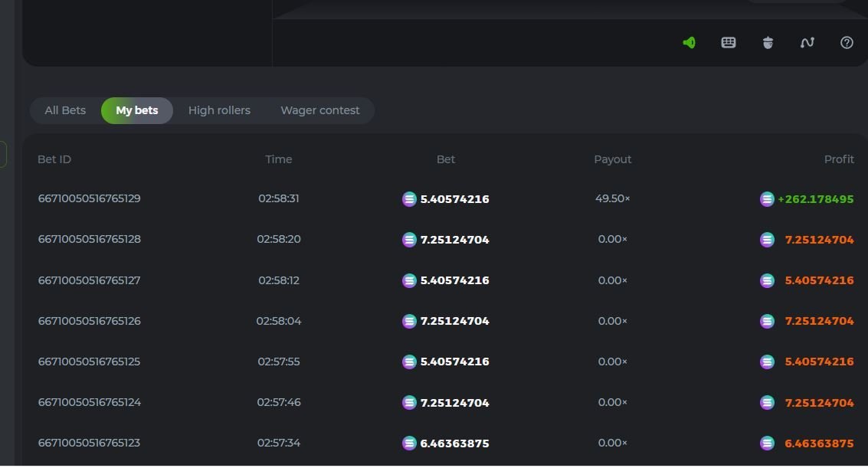Screen dimensions: 868x468
Task: Click the Profit column header
Action: [x=839, y=159]
